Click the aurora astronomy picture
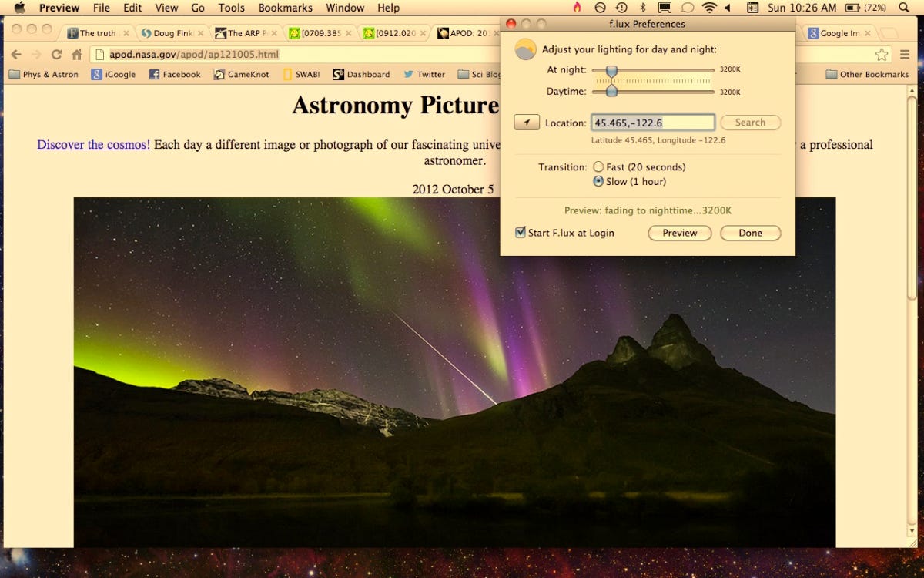The image size is (924, 578). (454, 371)
